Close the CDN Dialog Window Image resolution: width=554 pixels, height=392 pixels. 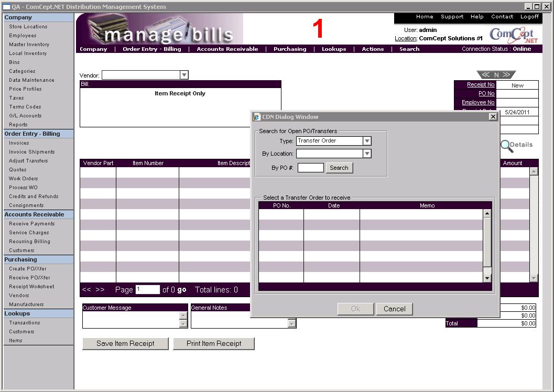(493, 117)
